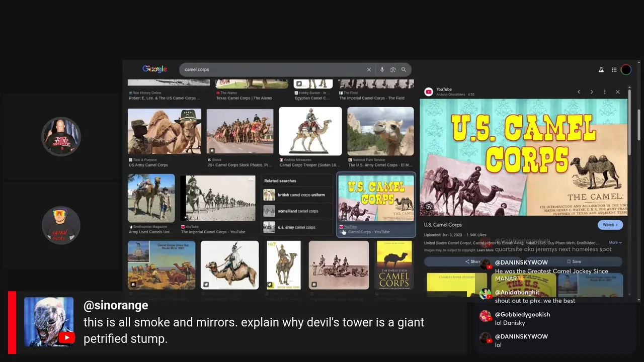This screenshot has width=644, height=362.
Task: Click the Share button in preview panel
Action: point(472,261)
